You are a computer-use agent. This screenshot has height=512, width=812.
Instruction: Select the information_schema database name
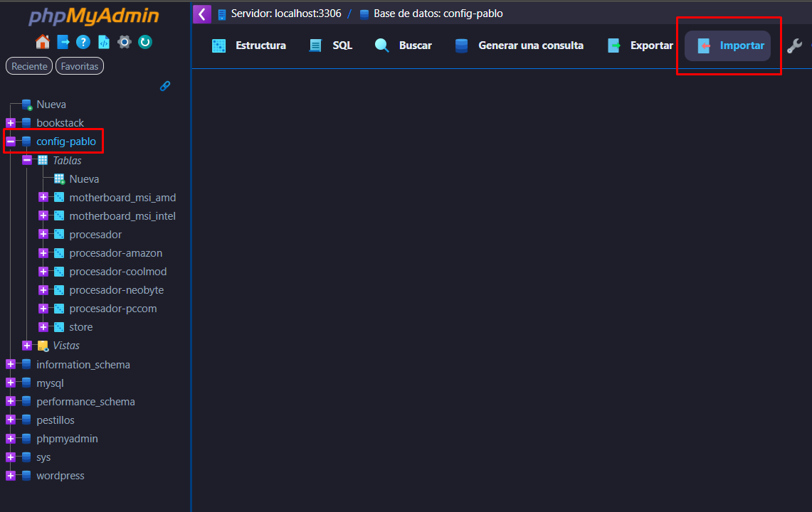83,365
